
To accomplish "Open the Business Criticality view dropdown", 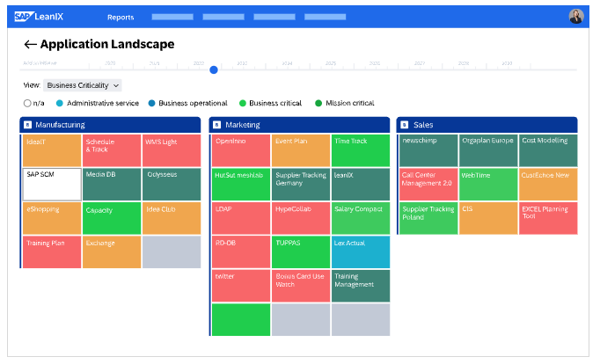I will tap(83, 85).
